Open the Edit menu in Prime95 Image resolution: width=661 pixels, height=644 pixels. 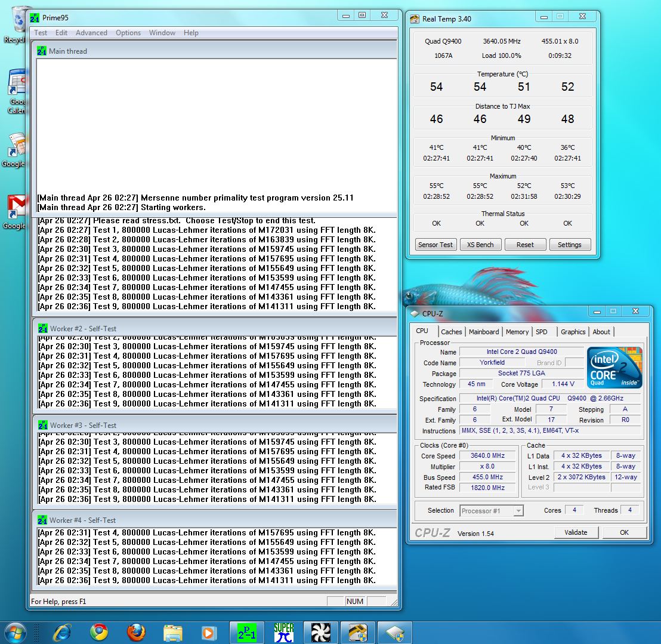[x=61, y=32]
